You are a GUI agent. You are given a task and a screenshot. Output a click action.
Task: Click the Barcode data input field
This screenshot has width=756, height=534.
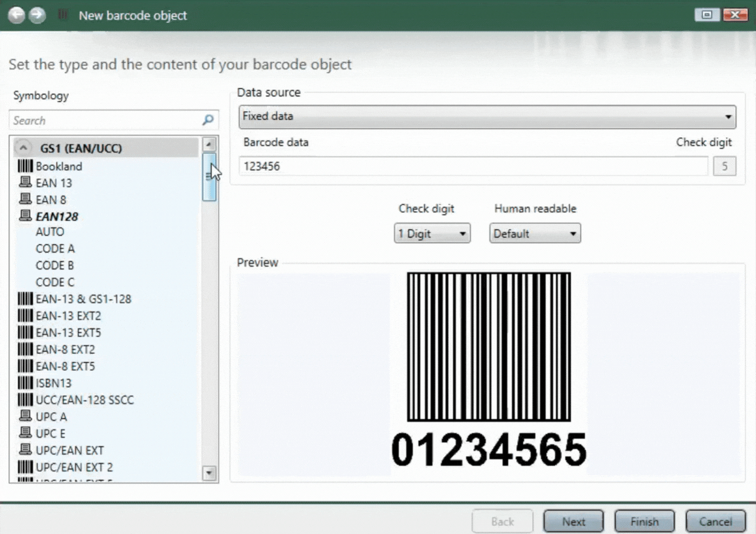(x=473, y=166)
